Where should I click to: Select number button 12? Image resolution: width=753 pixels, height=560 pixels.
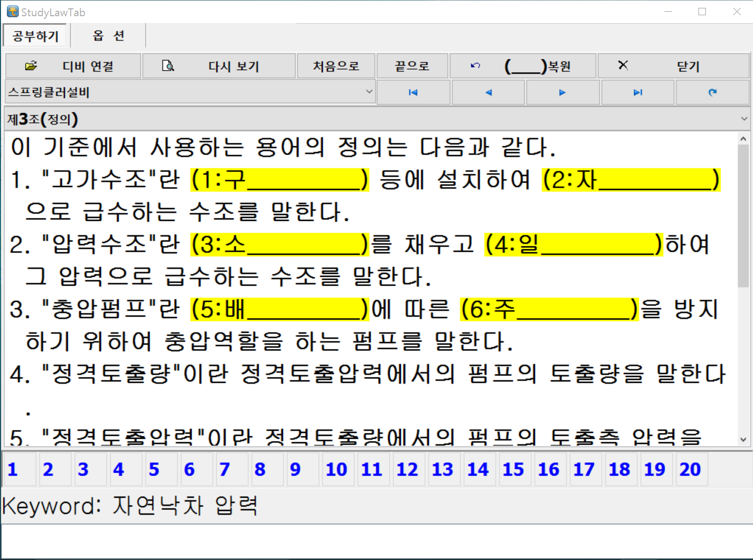click(x=409, y=469)
